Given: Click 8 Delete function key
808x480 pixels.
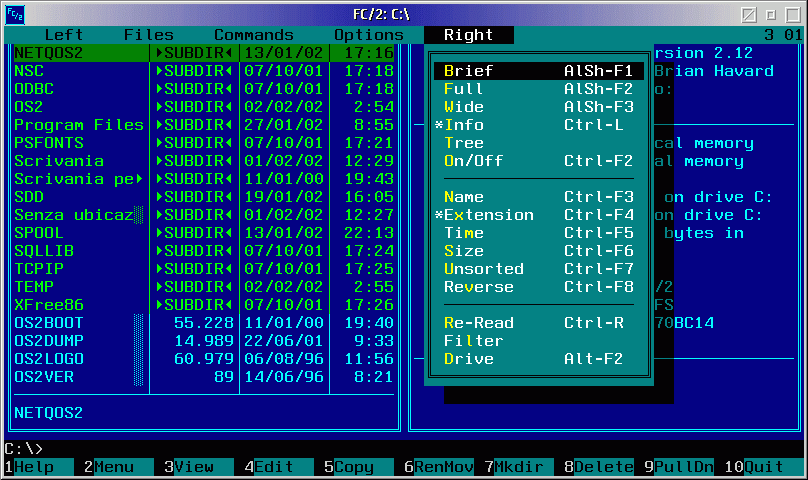Looking at the screenshot, I should pos(599,467).
